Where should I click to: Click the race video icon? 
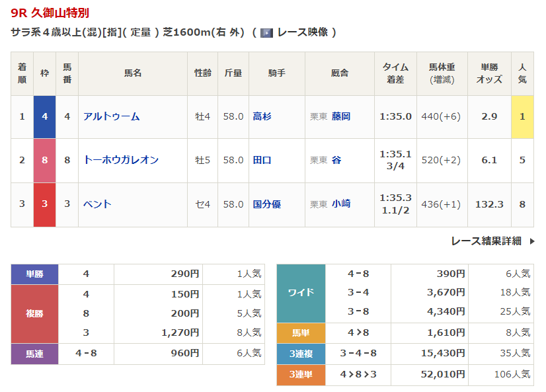point(266,32)
